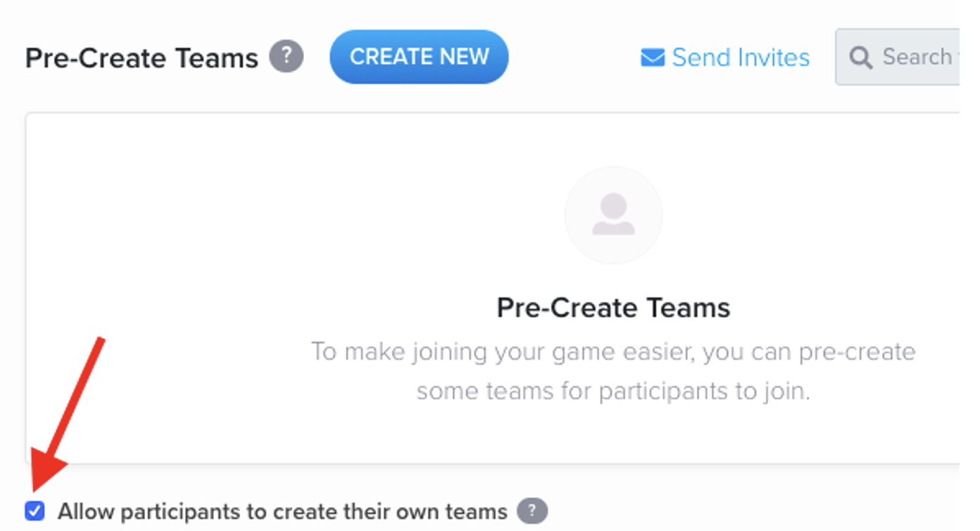Click inside the Search input field
980x531 pixels.
(x=922, y=58)
